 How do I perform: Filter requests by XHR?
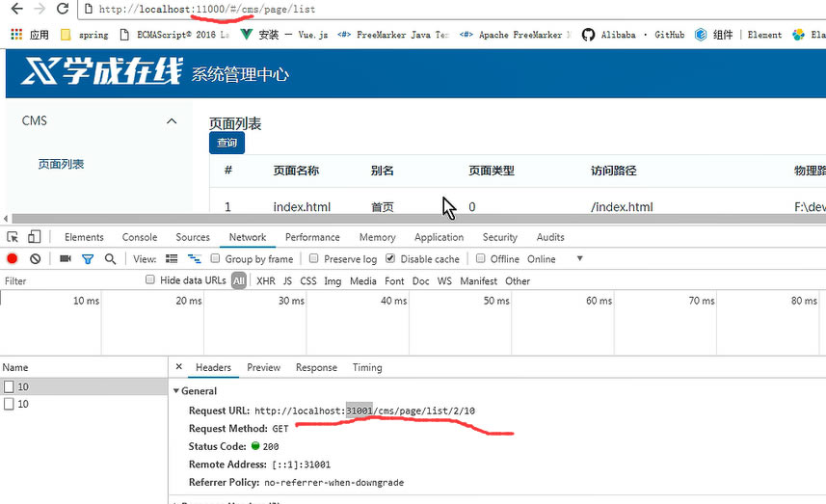pos(265,281)
